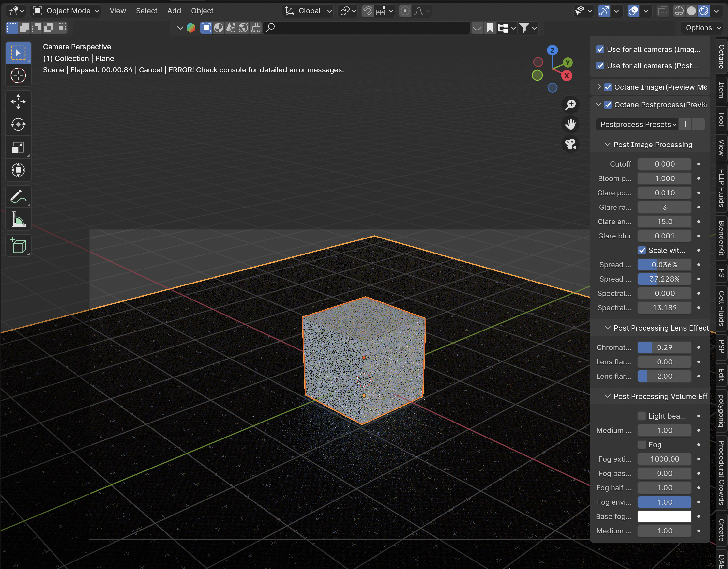The height and width of the screenshot is (569, 728).
Task: Click the Base fog color swatch
Action: [664, 516]
